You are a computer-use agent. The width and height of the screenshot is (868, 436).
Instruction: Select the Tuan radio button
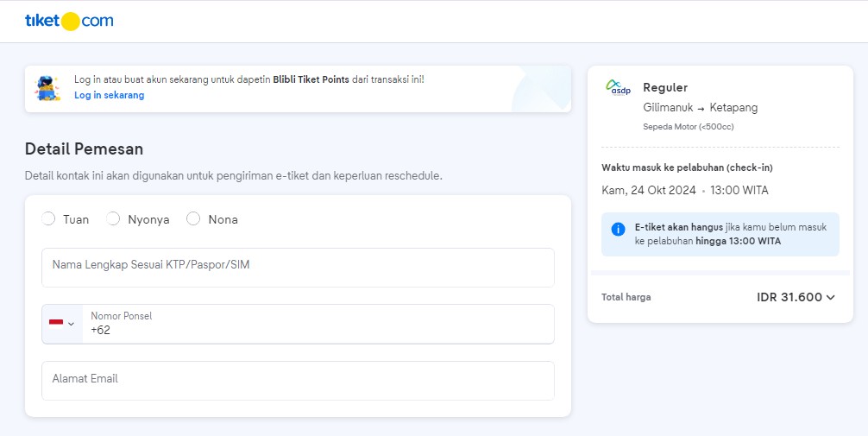(x=48, y=218)
